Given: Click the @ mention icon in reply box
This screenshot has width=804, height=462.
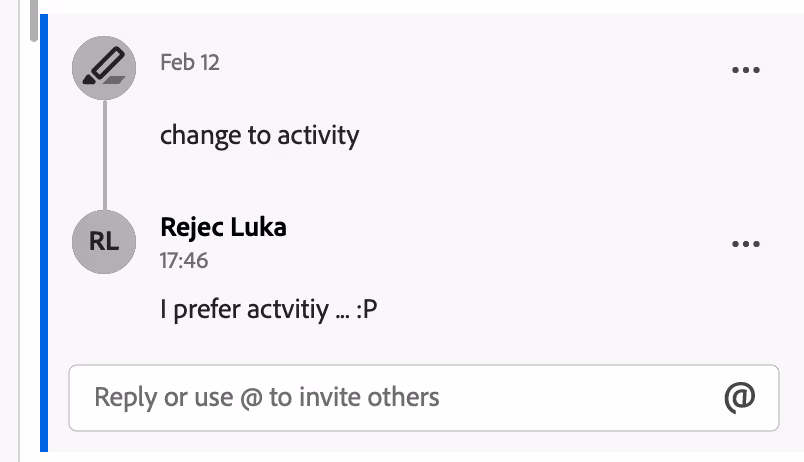Looking at the screenshot, I should click(x=738, y=397).
